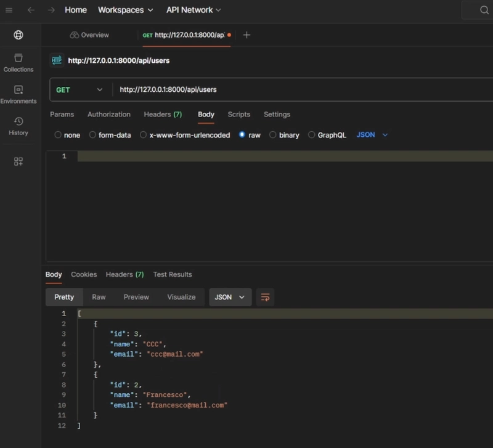Open History in the sidebar
493x448 pixels.
18,126
